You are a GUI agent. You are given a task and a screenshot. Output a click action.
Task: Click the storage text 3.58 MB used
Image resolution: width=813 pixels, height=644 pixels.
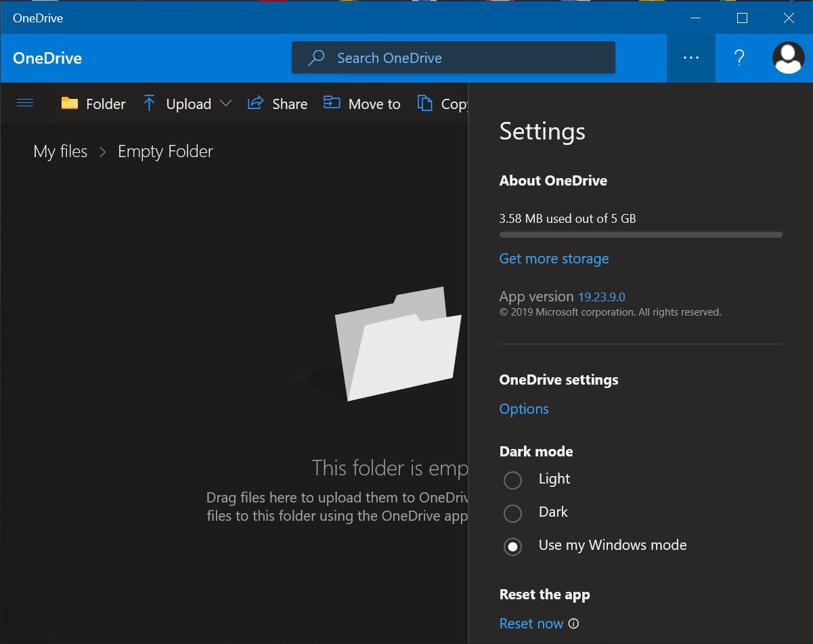[x=567, y=219]
